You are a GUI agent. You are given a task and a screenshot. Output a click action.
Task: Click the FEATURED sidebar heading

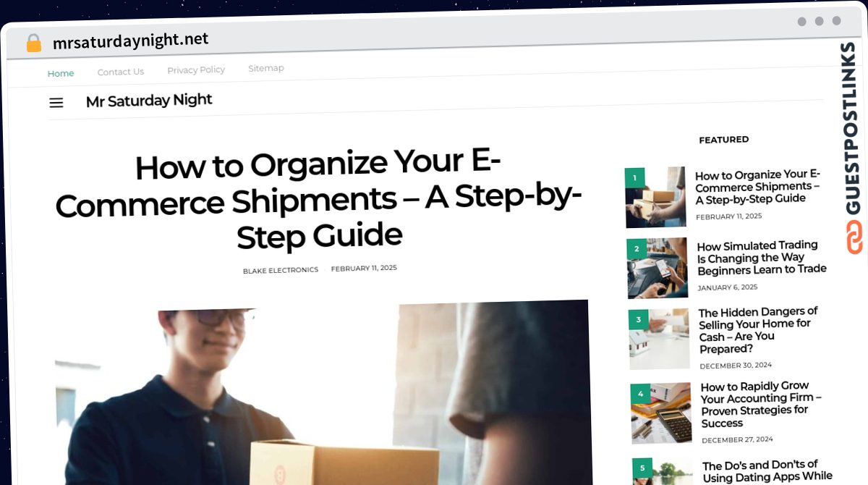tap(724, 140)
